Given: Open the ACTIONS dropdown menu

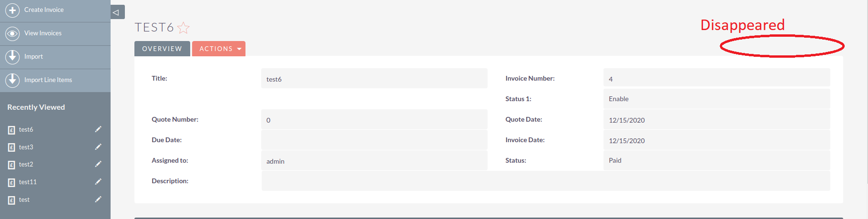Looking at the screenshot, I should pos(219,49).
